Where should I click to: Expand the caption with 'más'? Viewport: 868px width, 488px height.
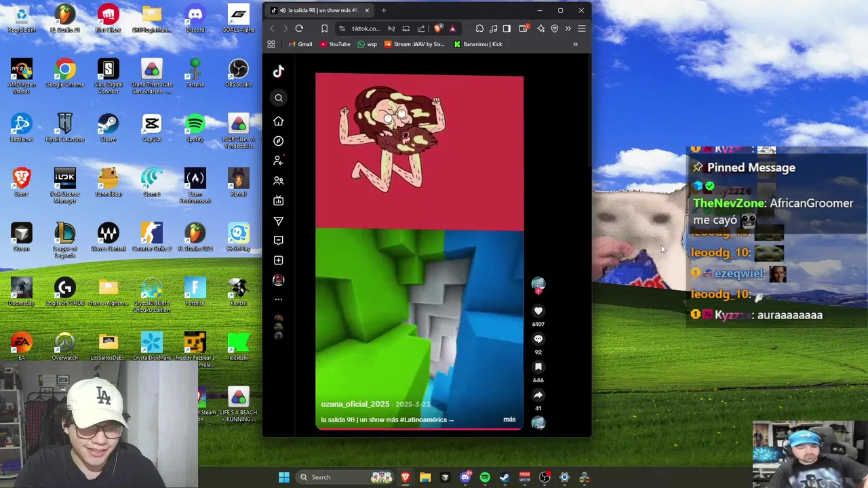pyautogui.click(x=509, y=420)
